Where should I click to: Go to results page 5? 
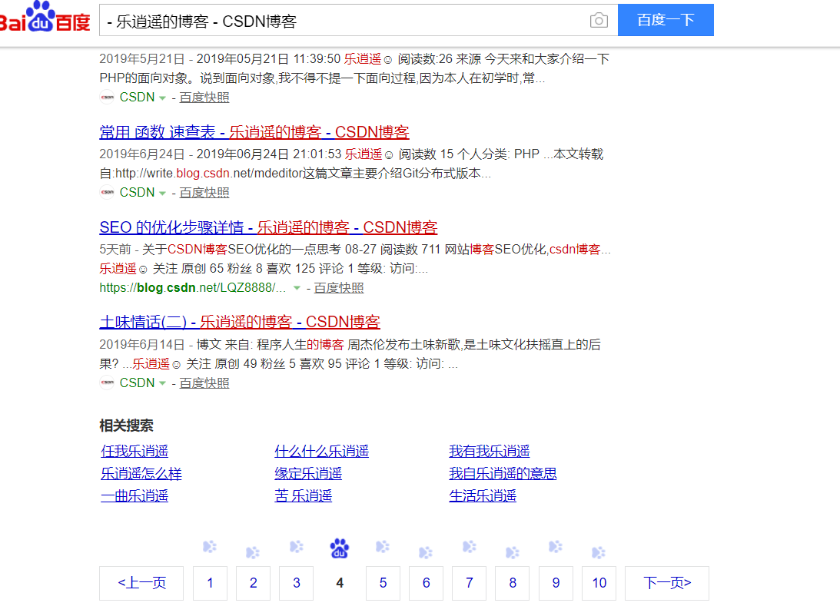(x=383, y=583)
